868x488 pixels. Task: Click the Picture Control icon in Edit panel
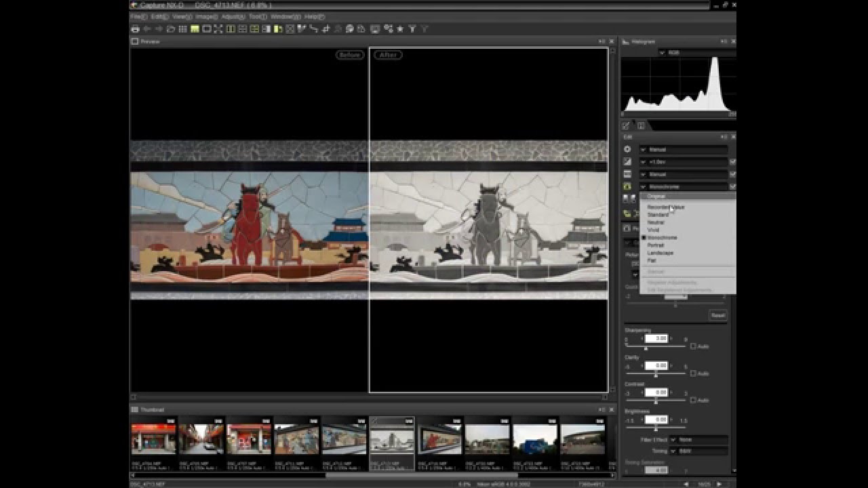tap(627, 186)
